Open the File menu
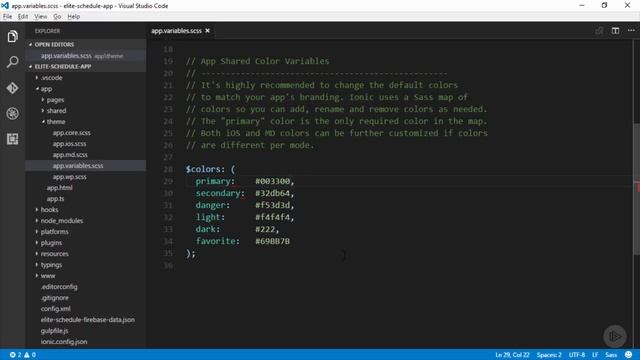Image resolution: width=640 pixels, height=360 pixels. 7,17
